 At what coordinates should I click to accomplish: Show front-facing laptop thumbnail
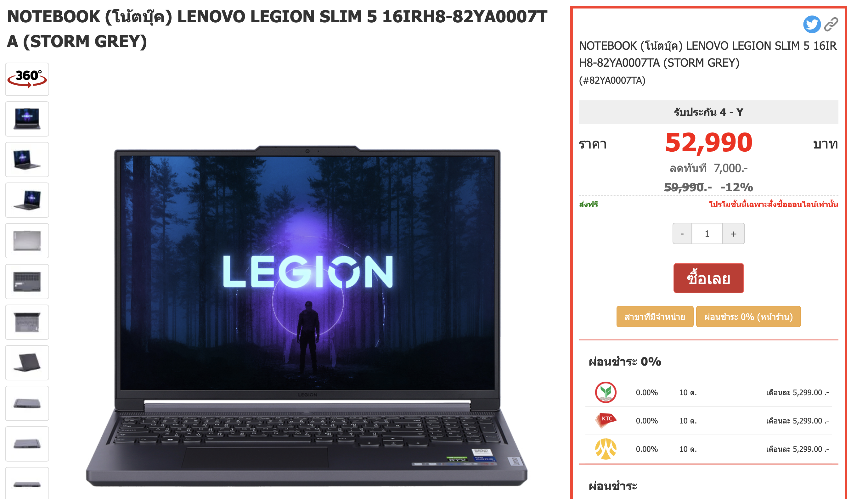point(27,119)
